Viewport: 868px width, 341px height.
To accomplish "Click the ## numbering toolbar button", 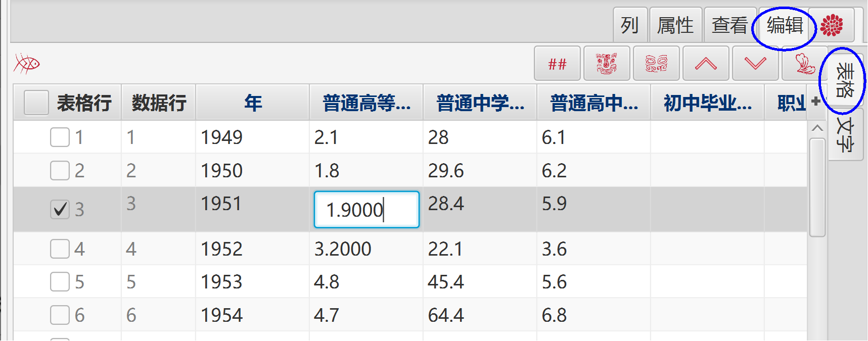I will click(557, 64).
